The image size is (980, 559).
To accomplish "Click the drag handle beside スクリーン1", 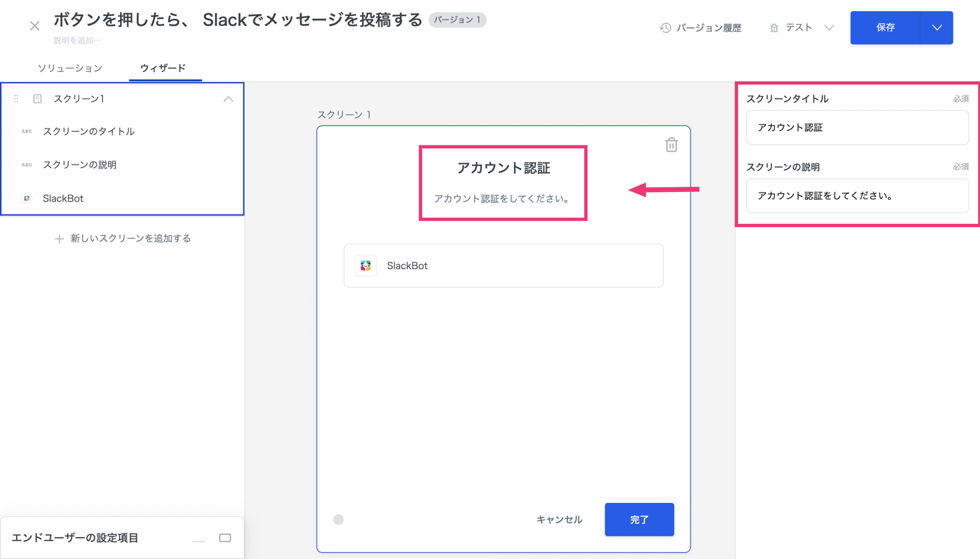I will (16, 99).
